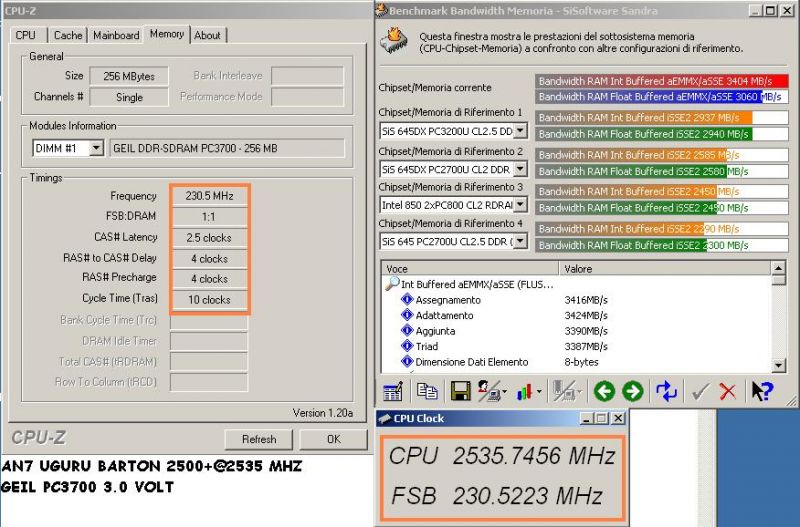Switch to the CPU tab in CPU-Z
This screenshot has height=527, width=800.
tap(26, 35)
